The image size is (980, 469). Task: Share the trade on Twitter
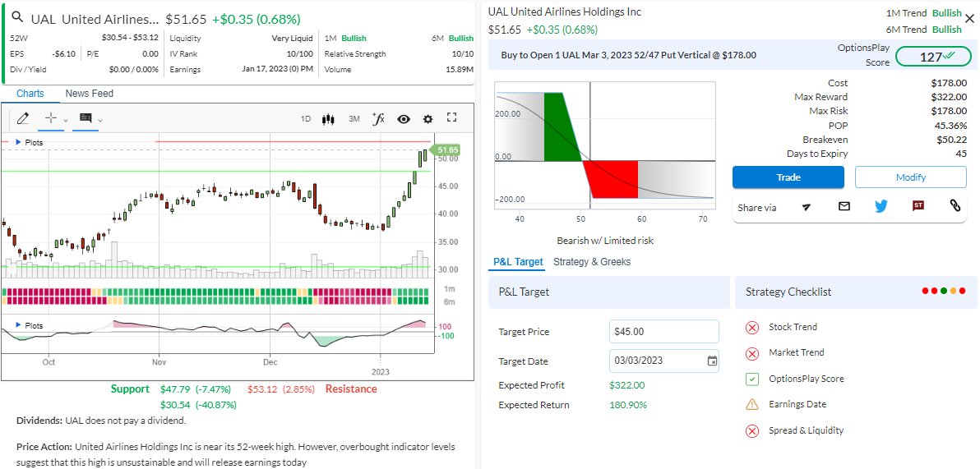click(881, 206)
